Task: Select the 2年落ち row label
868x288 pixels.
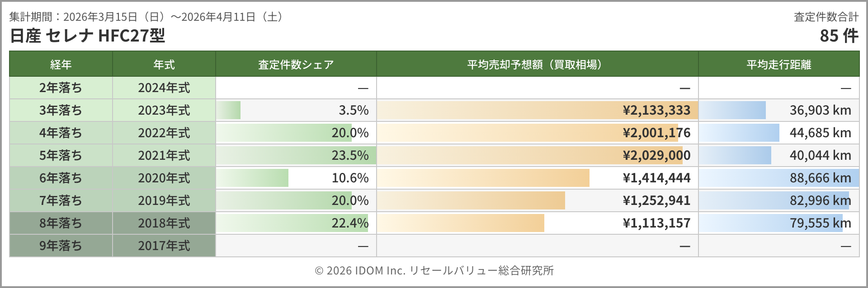Action: tap(61, 88)
